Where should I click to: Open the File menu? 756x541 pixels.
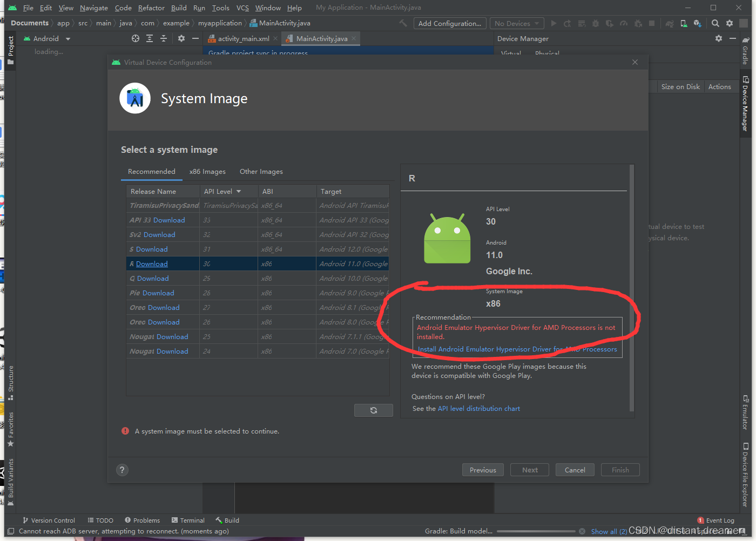[28, 8]
